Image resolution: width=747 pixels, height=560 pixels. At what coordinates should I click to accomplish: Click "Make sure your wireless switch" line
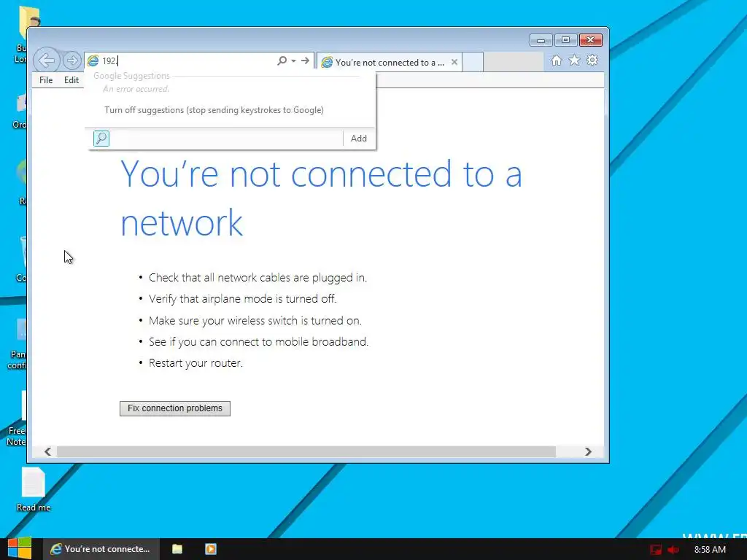coord(255,321)
